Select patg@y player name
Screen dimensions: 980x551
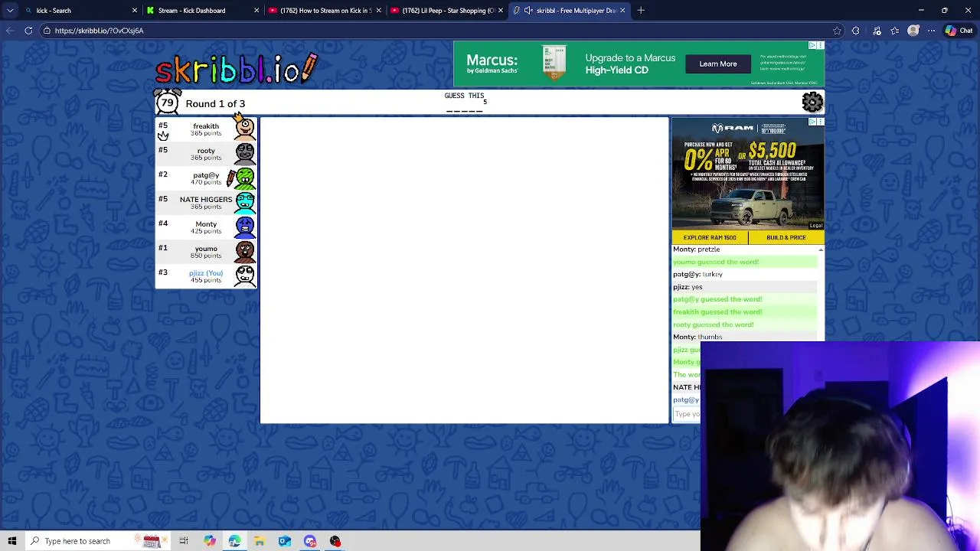(206, 174)
